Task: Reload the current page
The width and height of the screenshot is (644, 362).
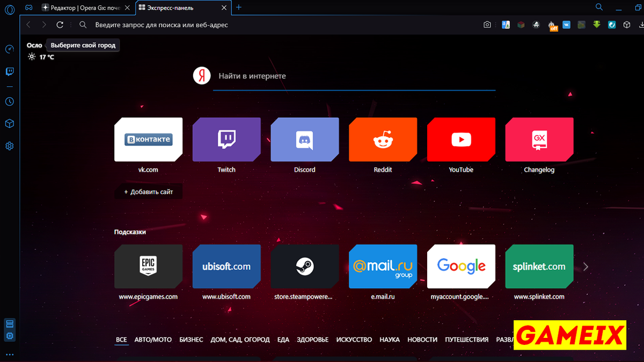Action: tap(60, 25)
